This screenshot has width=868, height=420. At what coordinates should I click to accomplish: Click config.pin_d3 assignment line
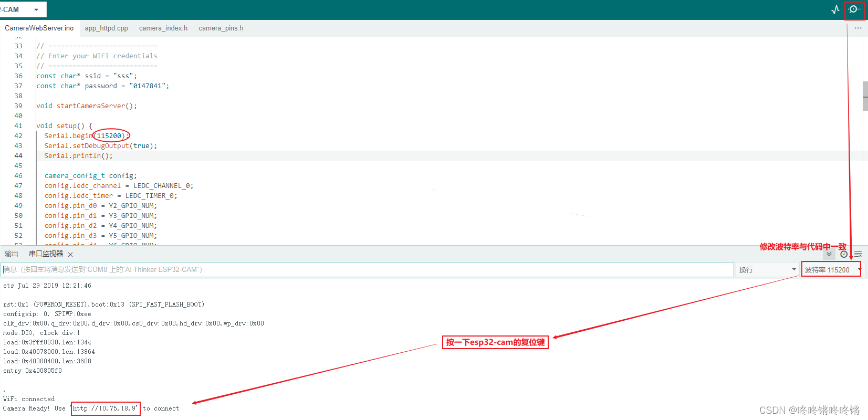101,236
